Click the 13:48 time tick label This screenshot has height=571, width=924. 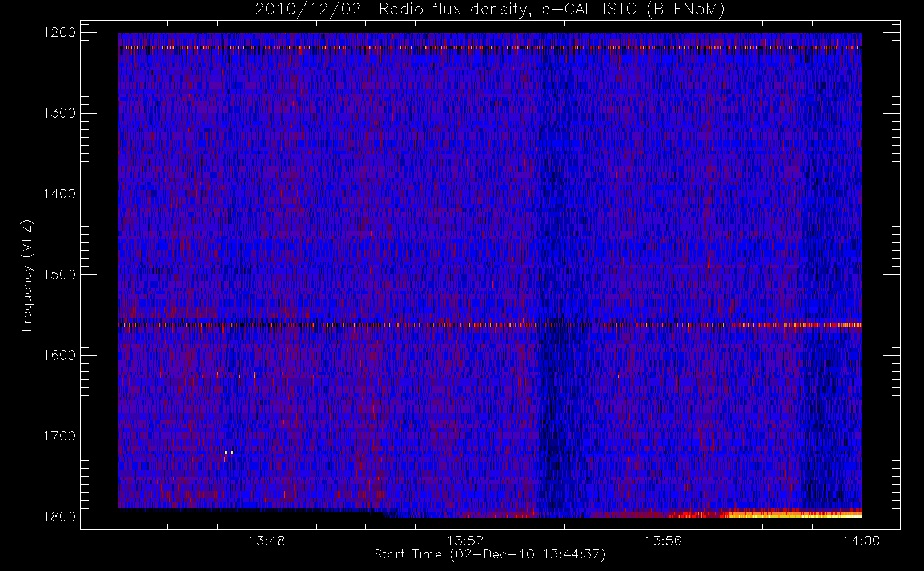[267, 541]
